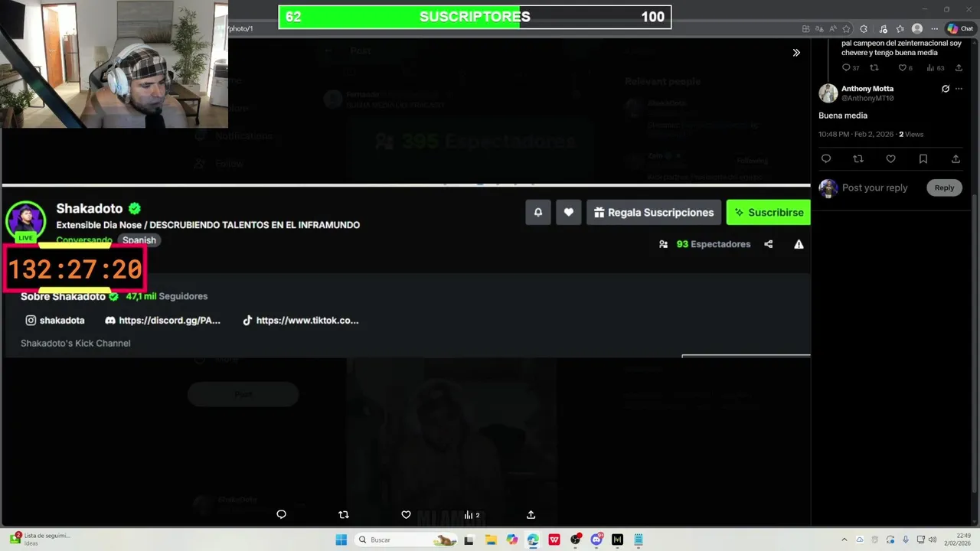The image size is (980, 551).
Task: Repost icon under Anthony Motta's post
Action: [x=858, y=158]
